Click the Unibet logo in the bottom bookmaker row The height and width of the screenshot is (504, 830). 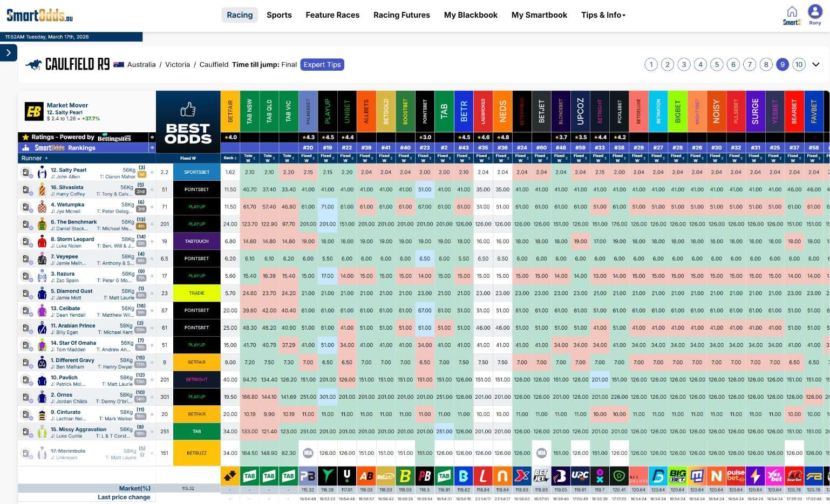point(346,476)
